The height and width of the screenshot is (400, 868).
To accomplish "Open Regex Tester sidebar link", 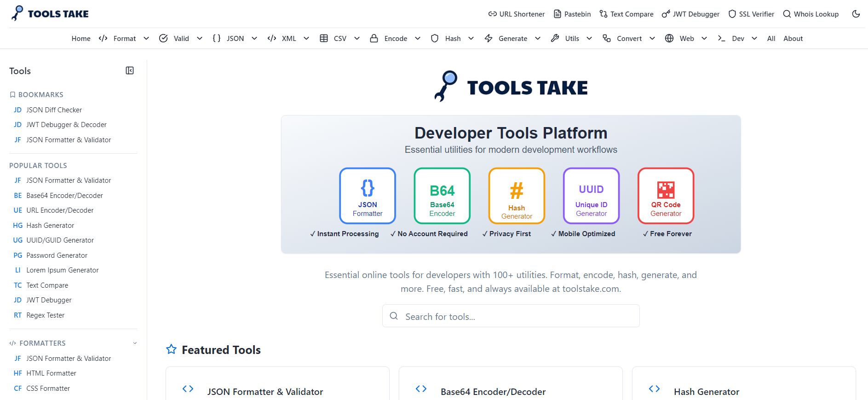I will point(45,315).
